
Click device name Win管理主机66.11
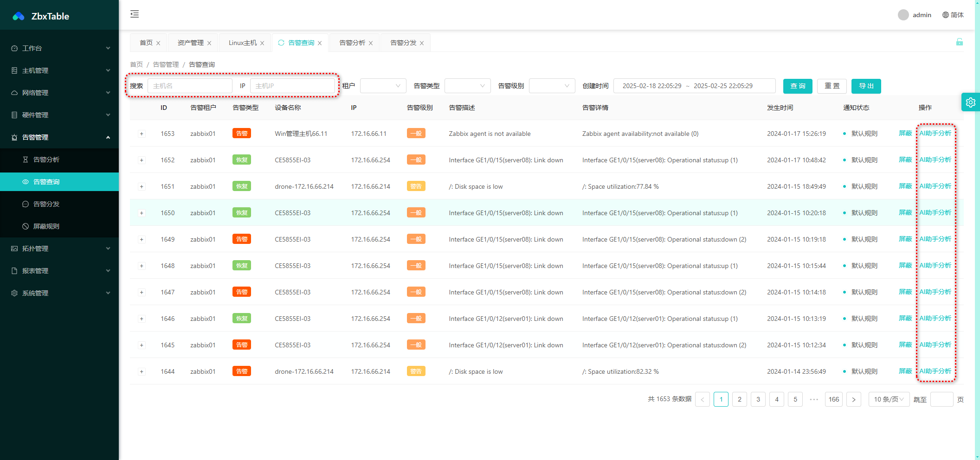[301, 134]
